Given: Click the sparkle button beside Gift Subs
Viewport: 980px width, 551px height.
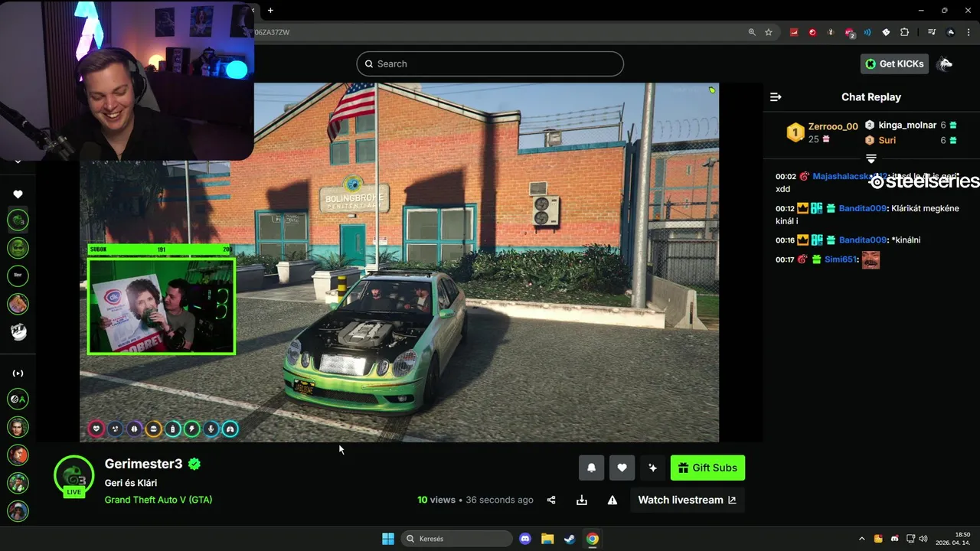Looking at the screenshot, I should pos(652,468).
